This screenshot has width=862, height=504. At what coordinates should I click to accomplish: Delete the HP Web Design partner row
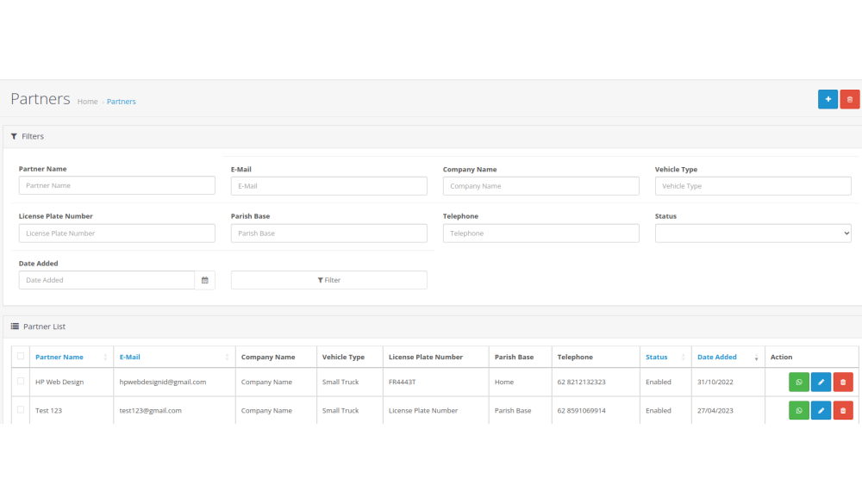point(843,383)
